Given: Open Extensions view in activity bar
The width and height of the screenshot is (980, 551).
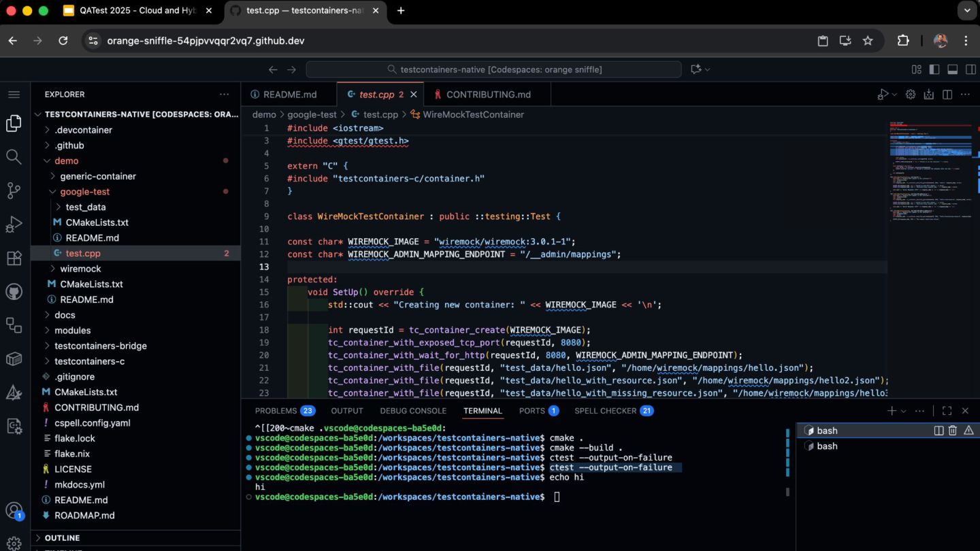Looking at the screenshot, I should click(x=14, y=258).
